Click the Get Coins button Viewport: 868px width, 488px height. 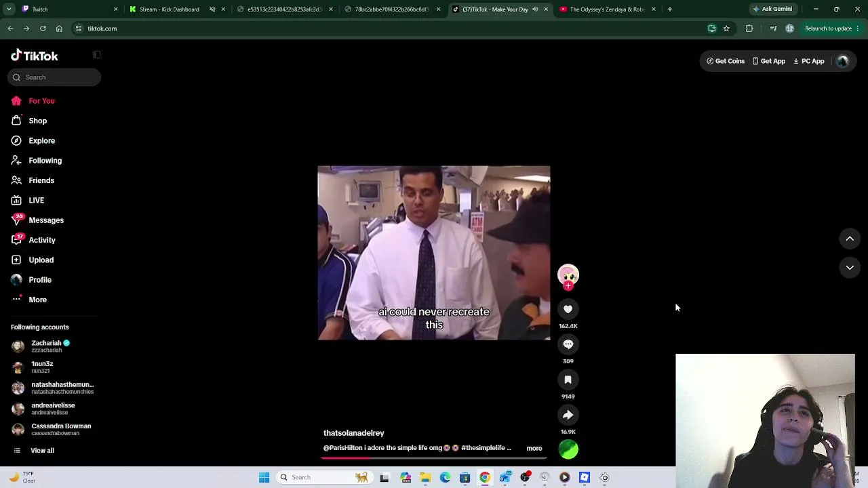click(x=726, y=61)
